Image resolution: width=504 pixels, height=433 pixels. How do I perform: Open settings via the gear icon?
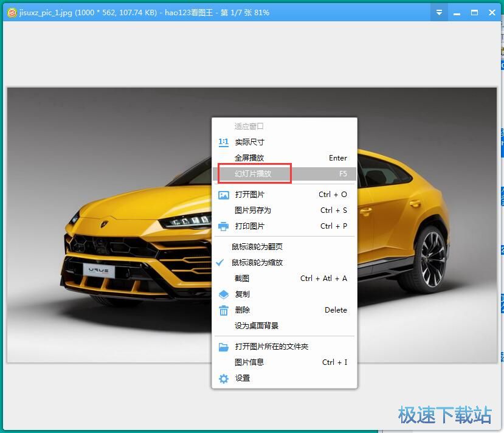(x=224, y=378)
